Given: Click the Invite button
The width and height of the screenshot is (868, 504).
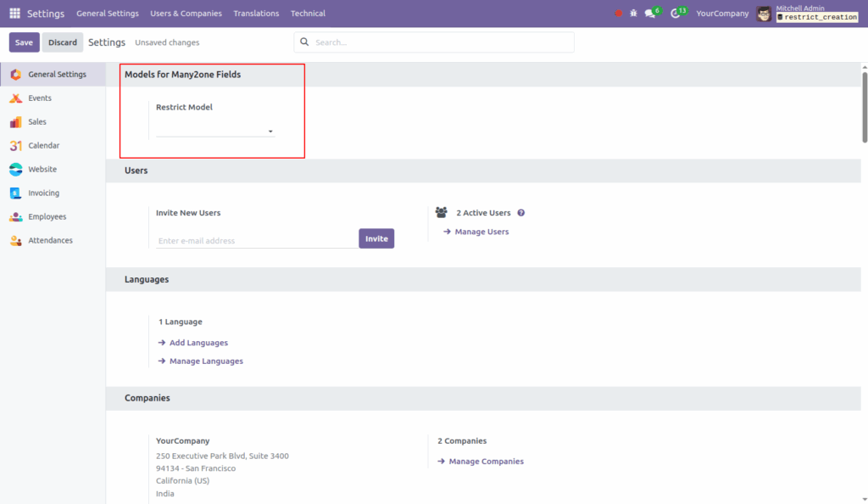Looking at the screenshot, I should pyautogui.click(x=376, y=238).
